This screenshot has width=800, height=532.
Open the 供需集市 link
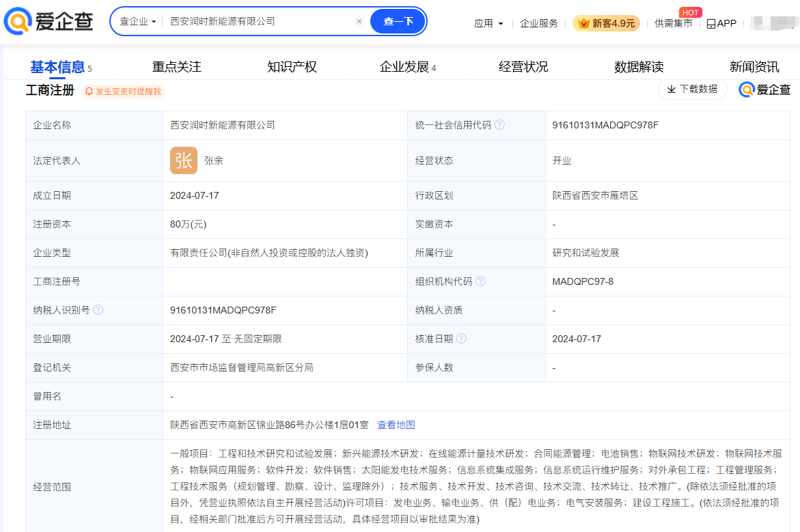coord(674,23)
